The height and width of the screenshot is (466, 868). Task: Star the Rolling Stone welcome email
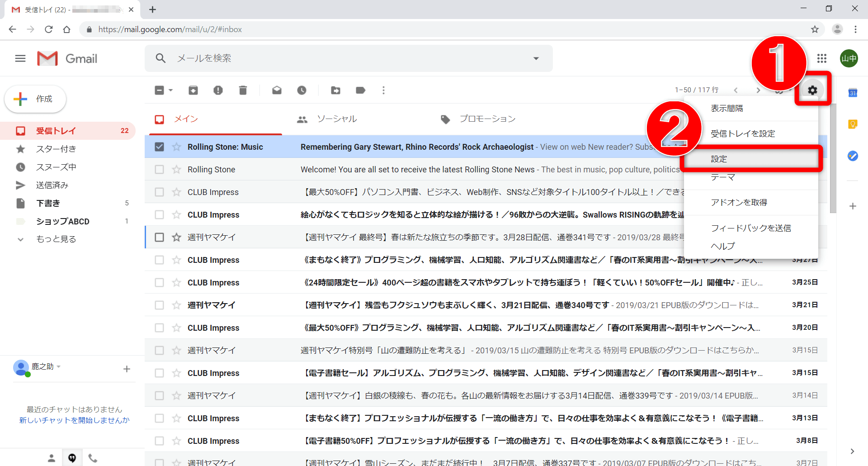[x=176, y=169]
